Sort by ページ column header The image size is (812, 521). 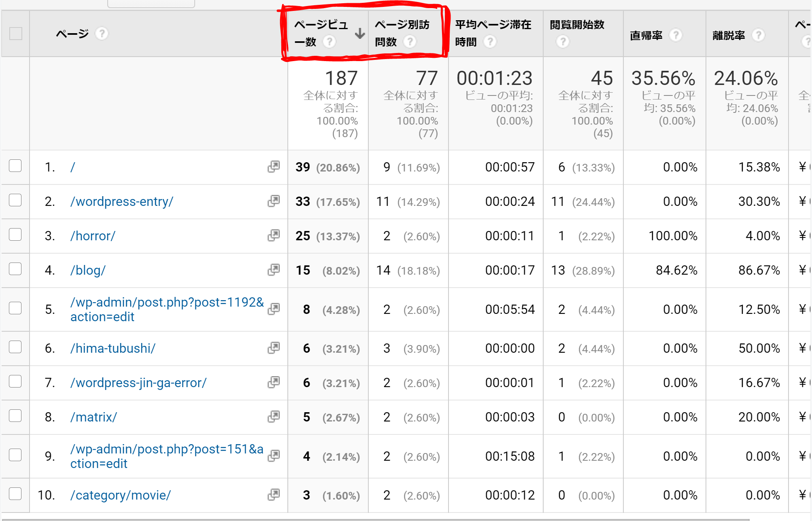72,34
